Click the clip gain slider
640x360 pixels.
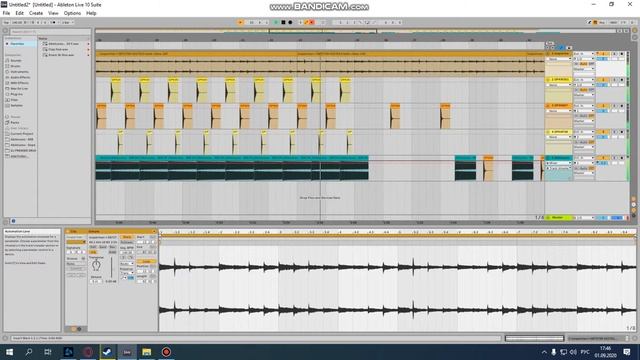[111, 268]
